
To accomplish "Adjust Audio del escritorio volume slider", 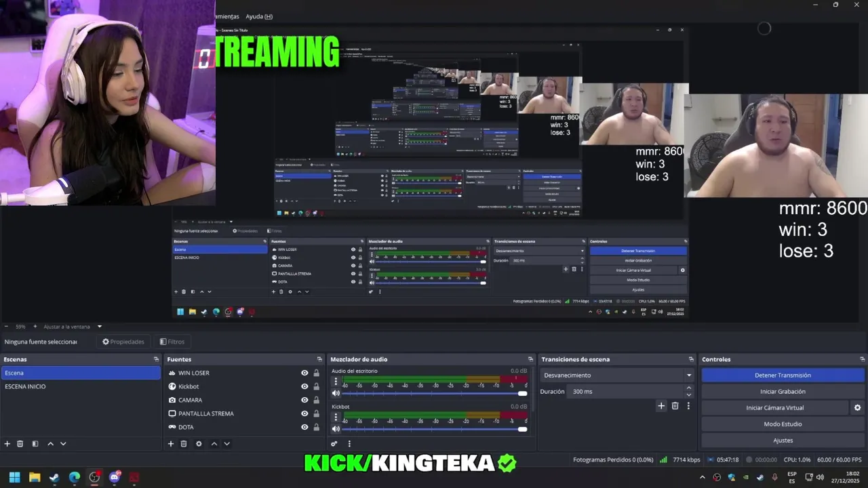I will 434,393.
